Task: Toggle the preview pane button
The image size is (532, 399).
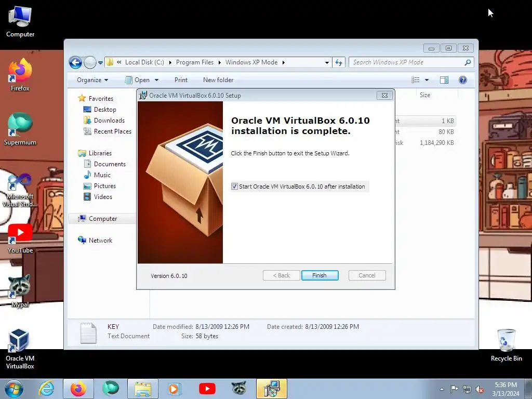Action: point(444,79)
